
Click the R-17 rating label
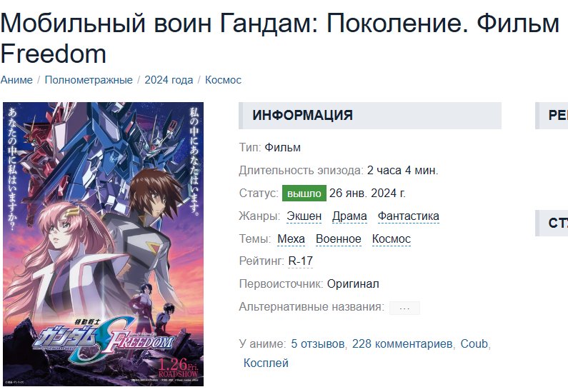coord(300,261)
